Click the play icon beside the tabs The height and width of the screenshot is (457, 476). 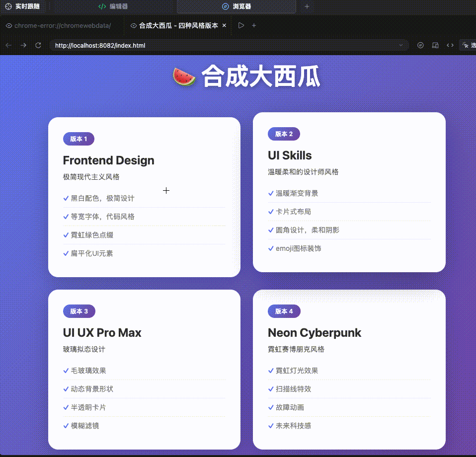pyautogui.click(x=241, y=25)
